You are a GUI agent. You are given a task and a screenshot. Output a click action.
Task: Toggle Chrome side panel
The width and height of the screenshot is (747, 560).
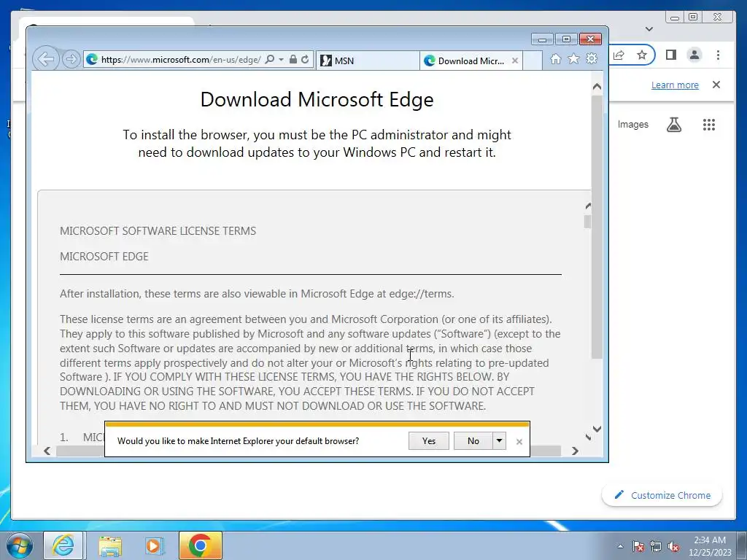pos(671,55)
